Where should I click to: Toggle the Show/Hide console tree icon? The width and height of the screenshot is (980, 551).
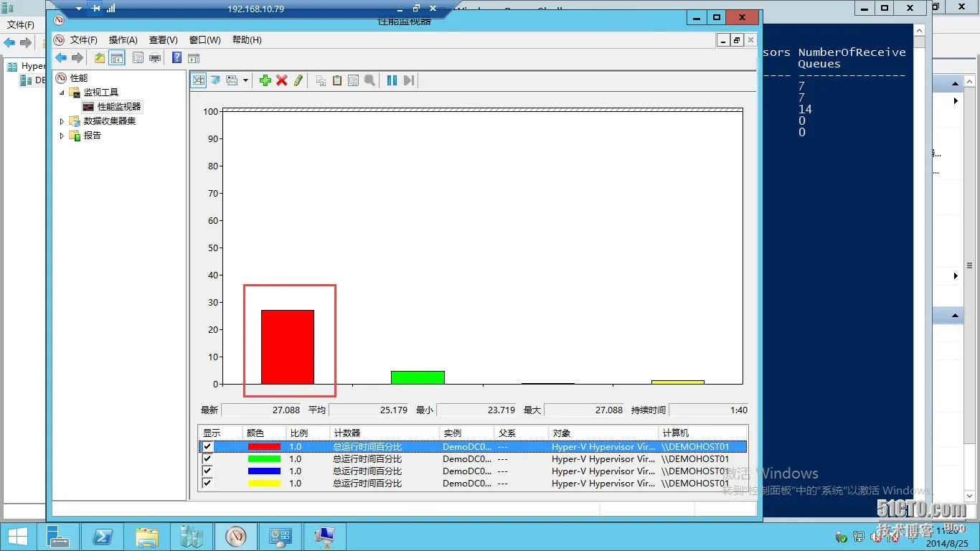point(116,58)
